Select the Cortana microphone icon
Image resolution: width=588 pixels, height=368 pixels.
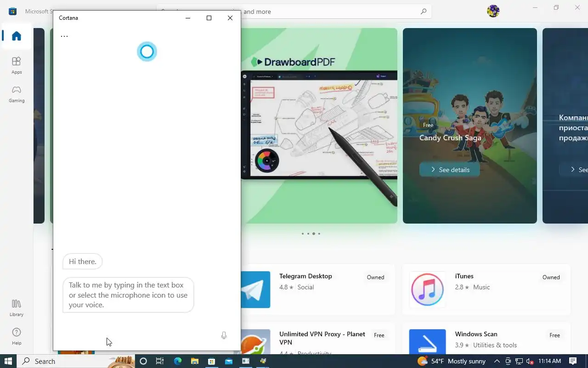pos(224,335)
